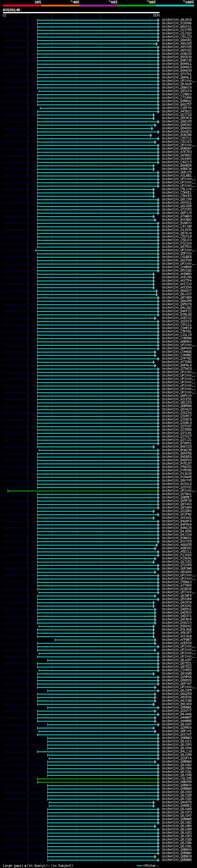Click hit UniRef100_Q9SGT4

(x=177, y=91)
